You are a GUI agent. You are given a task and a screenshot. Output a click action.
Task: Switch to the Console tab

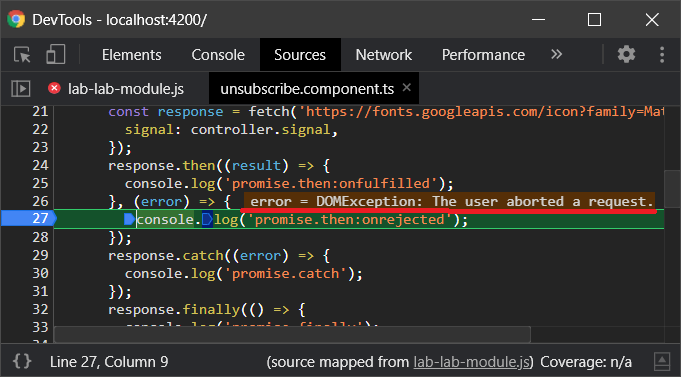(x=218, y=55)
